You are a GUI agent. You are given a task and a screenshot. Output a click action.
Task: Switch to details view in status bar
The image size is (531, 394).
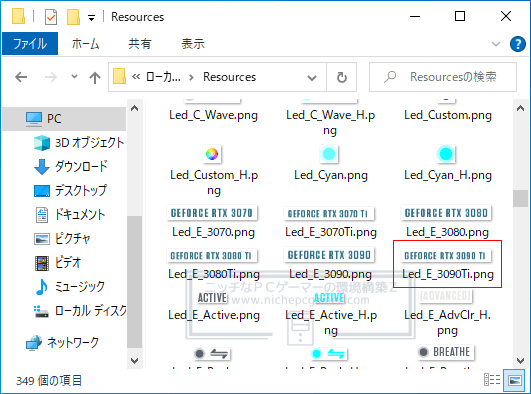tap(492, 380)
